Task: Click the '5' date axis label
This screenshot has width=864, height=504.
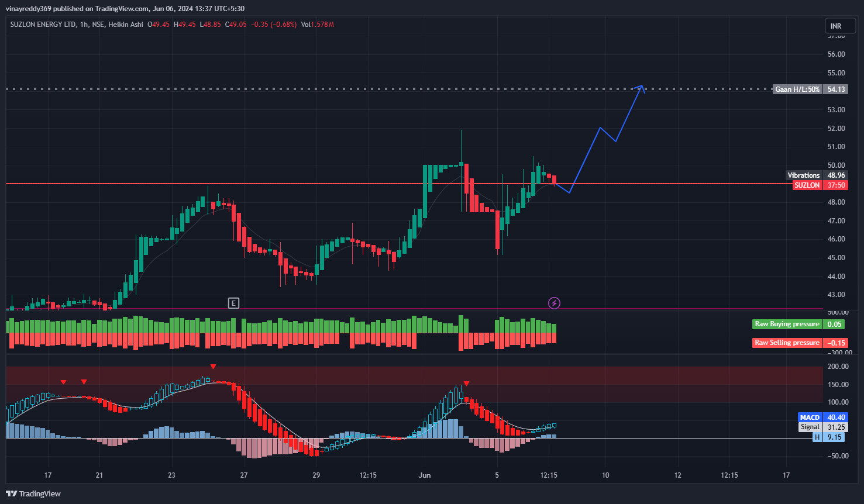Action: point(497,475)
